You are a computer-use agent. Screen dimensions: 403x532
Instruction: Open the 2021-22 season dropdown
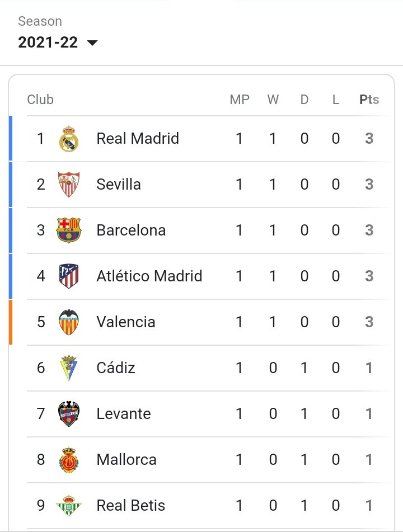coord(58,43)
